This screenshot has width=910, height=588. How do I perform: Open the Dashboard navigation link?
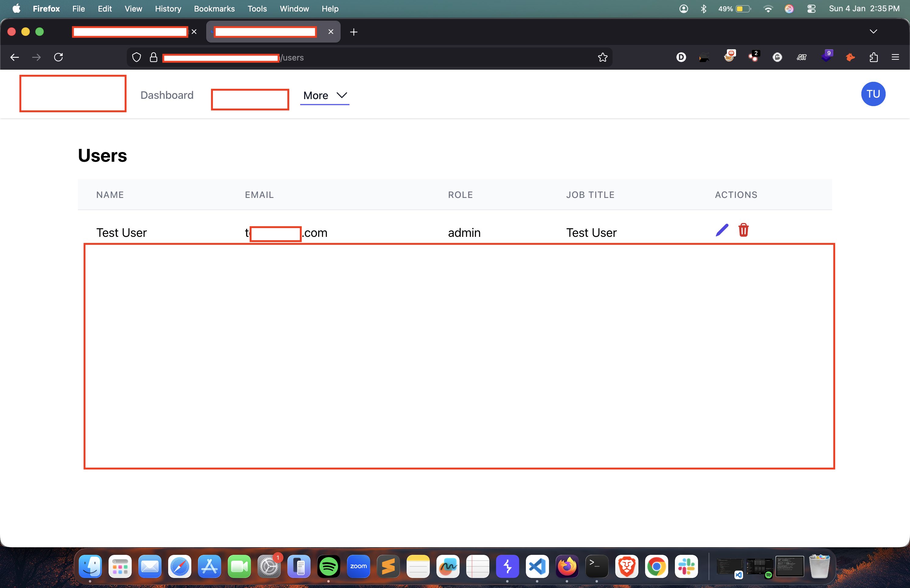point(167,95)
